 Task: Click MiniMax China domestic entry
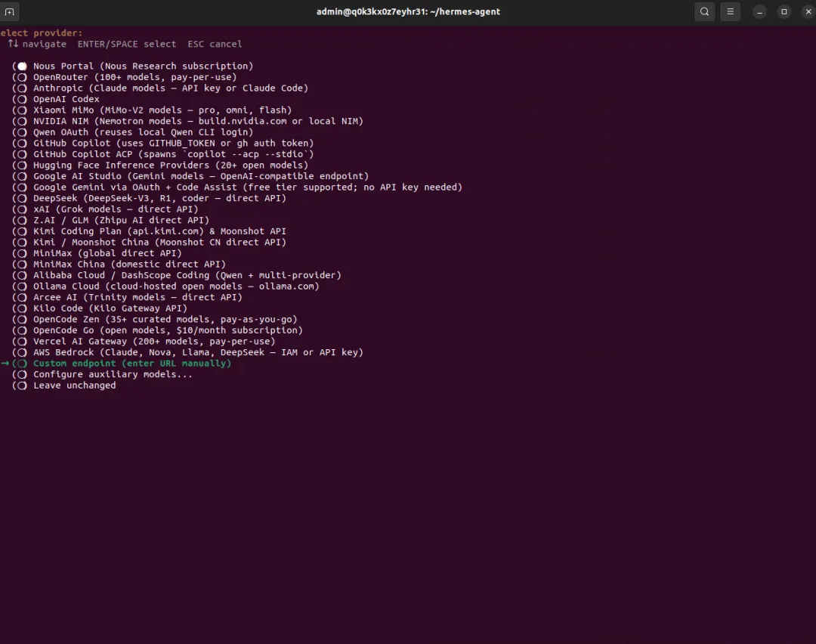(x=130, y=264)
